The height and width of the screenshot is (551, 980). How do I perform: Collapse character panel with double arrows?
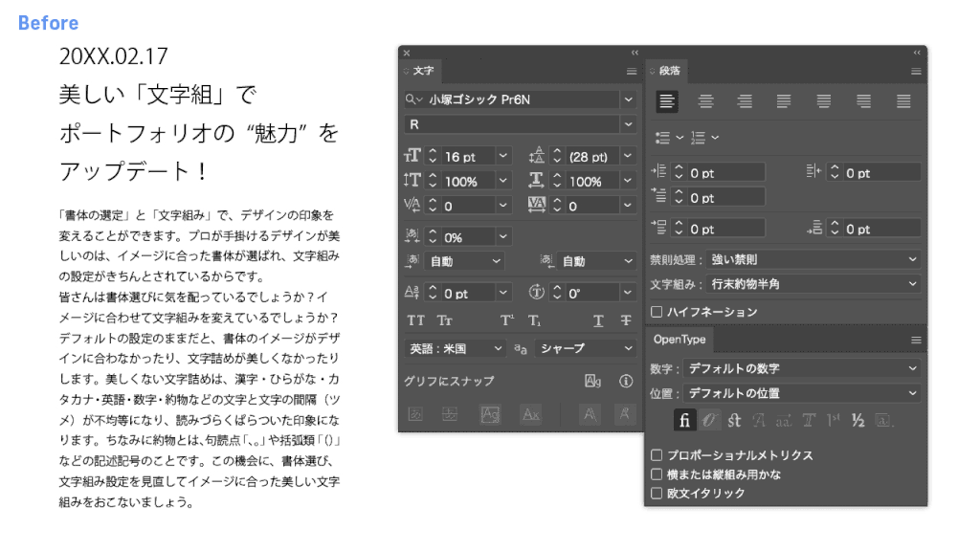point(635,54)
